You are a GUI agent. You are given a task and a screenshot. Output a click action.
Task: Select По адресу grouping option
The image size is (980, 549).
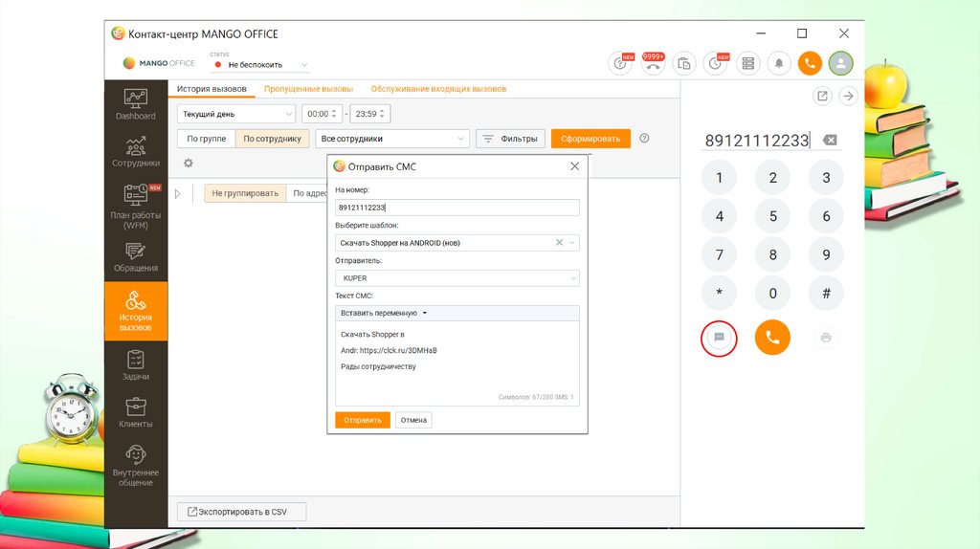[307, 193]
